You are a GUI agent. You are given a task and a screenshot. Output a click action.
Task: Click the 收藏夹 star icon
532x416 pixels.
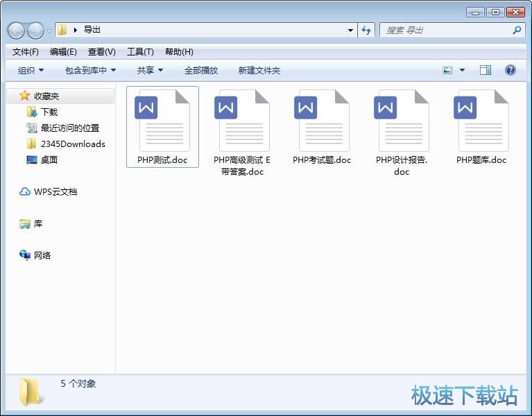point(24,96)
